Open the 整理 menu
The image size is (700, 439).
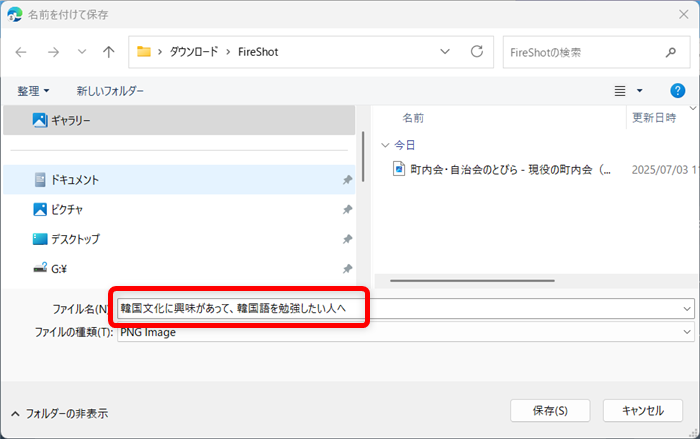coord(33,91)
